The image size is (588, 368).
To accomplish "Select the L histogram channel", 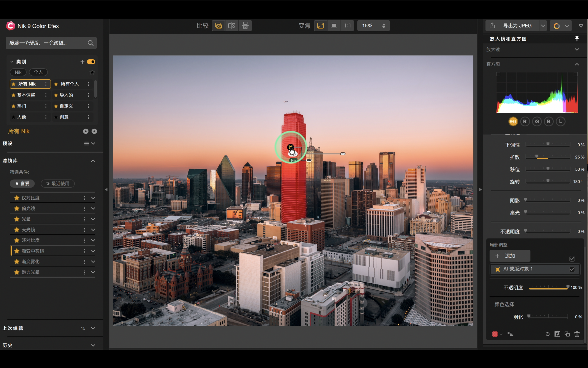I will tap(560, 121).
